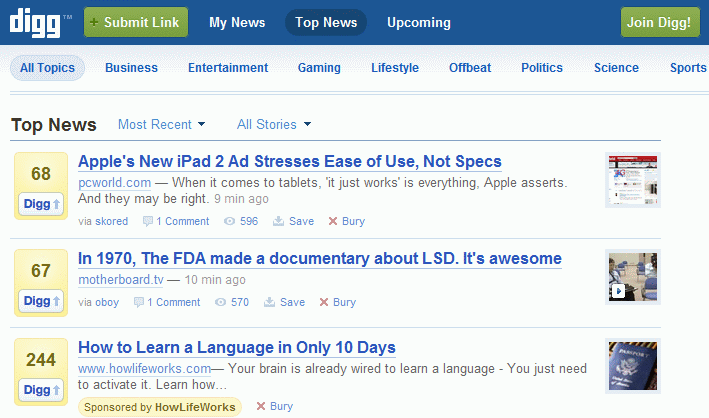
Task: Click the eye views icon beside 570
Action: click(x=220, y=302)
